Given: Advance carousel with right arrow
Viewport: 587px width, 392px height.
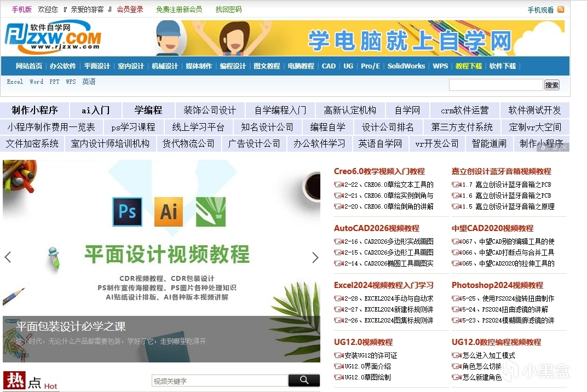Looking at the screenshot, I should [x=315, y=257].
